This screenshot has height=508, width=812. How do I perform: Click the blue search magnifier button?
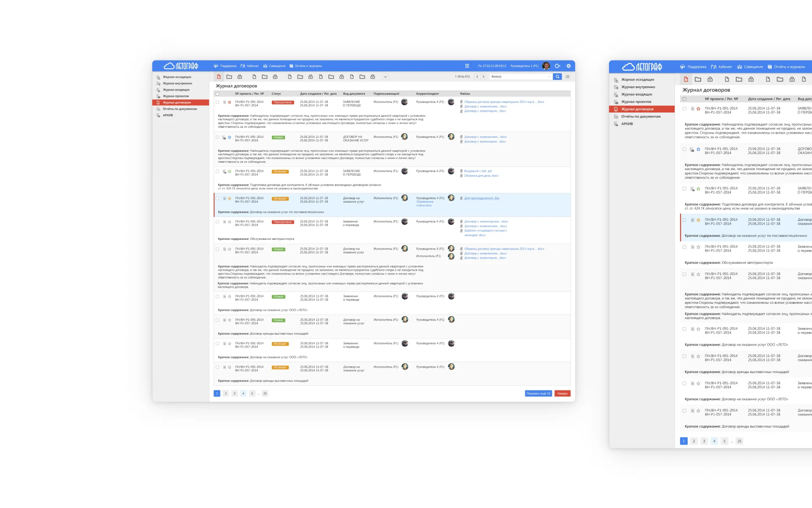(557, 77)
